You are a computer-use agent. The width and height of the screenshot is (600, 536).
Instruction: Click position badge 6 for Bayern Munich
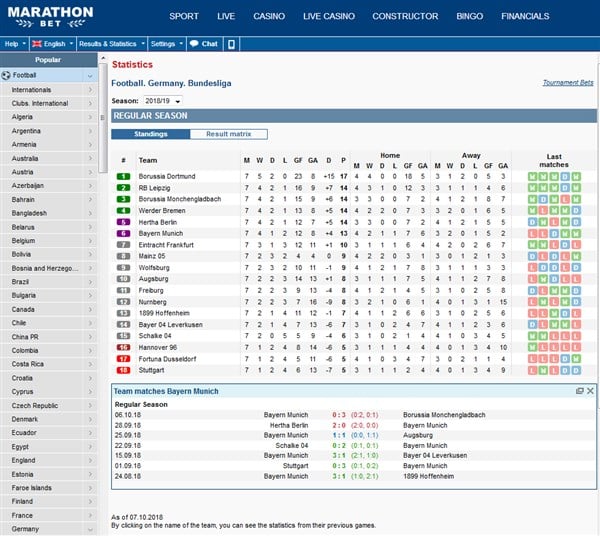[123, 233]
